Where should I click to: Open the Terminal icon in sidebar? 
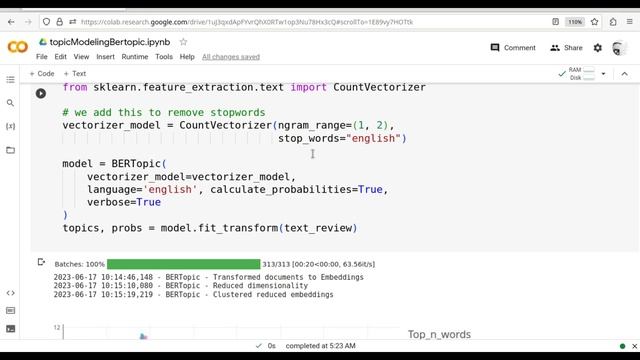(10, 329)
